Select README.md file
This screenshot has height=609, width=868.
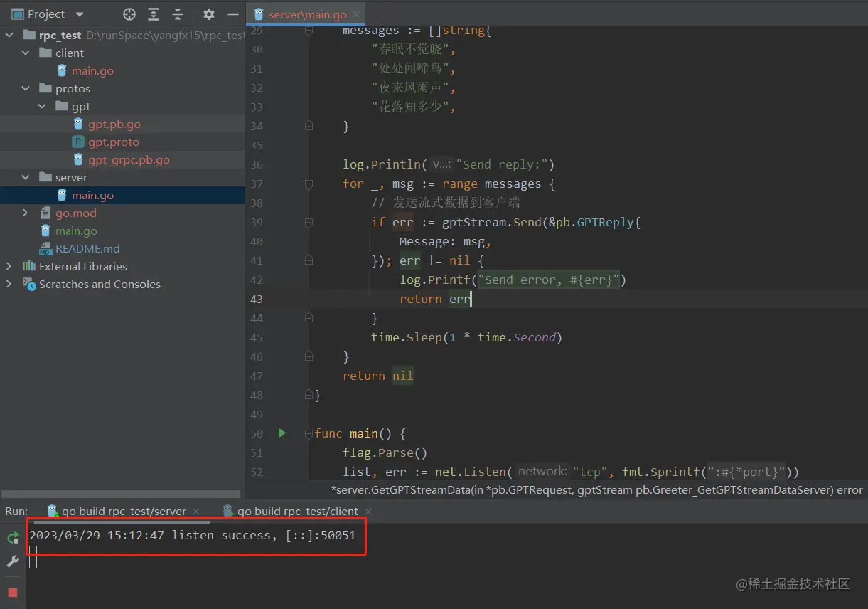click(x=87, y=248)
